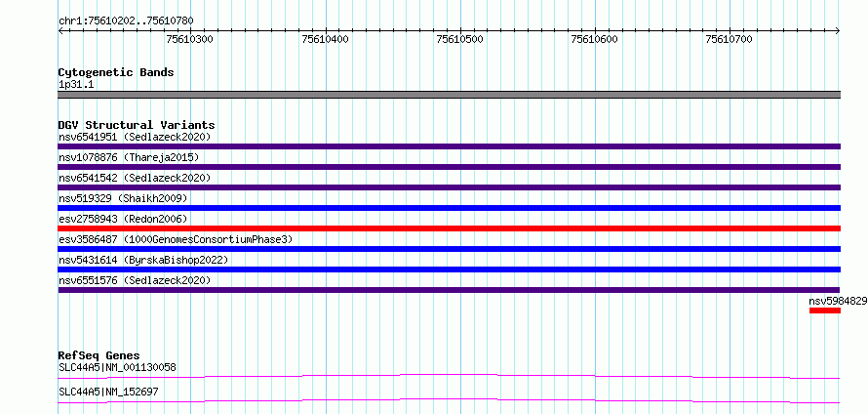Click the ruler's left arrowhead
Image resolution: width=868 pixels, height=414 pixels.
[60, 31]
